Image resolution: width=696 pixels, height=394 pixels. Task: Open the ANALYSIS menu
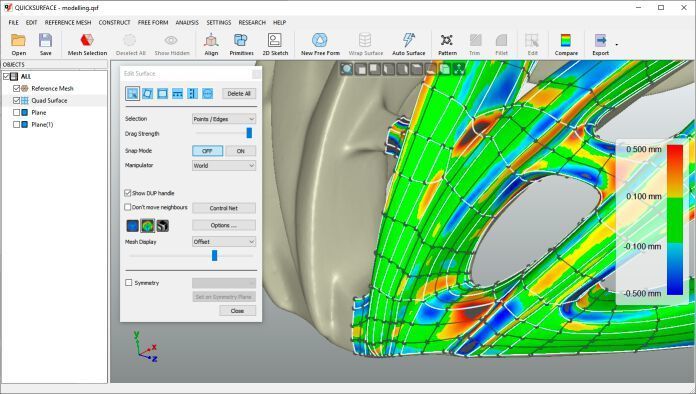click(187, 22)
